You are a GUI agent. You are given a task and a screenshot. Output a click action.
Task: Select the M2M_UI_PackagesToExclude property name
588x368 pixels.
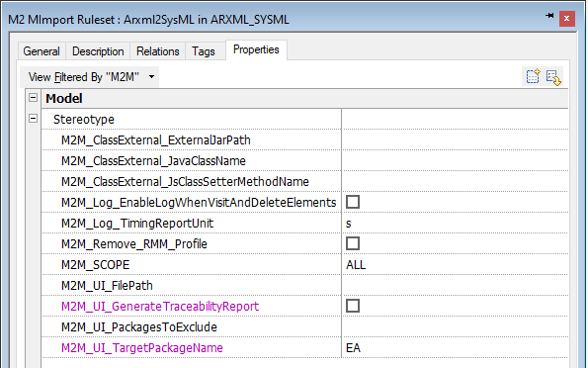(139, 327)
